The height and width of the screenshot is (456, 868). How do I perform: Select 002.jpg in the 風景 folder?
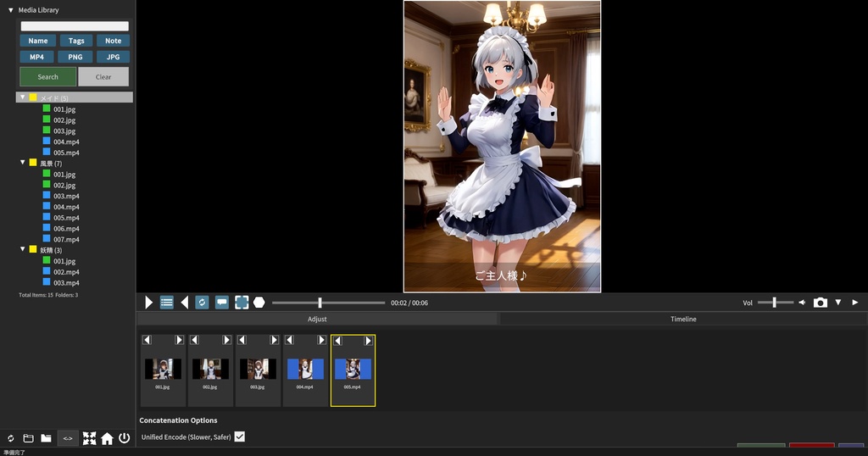point(64,185)
